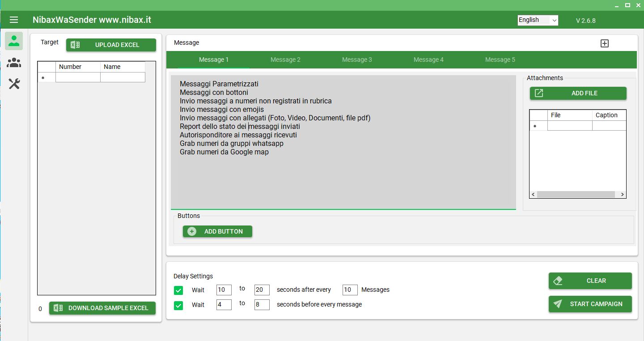Click the Excel icon on Upload Excel
Viewport: 644px width, 341px height.
pyautogui.click(x=76, y=45)
